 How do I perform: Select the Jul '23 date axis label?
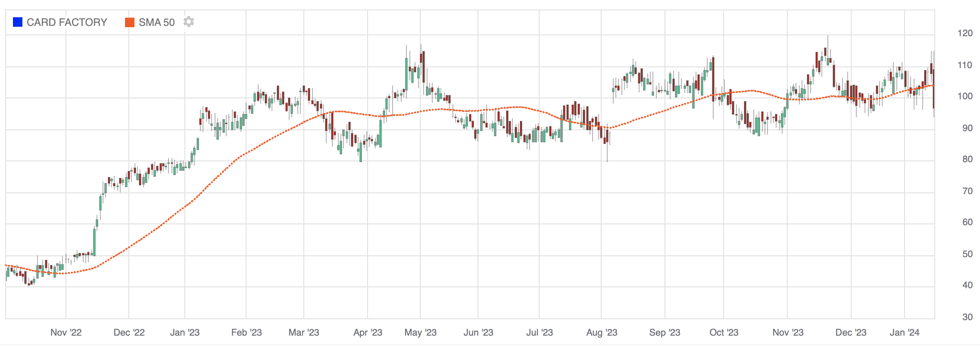click(540, 333)
